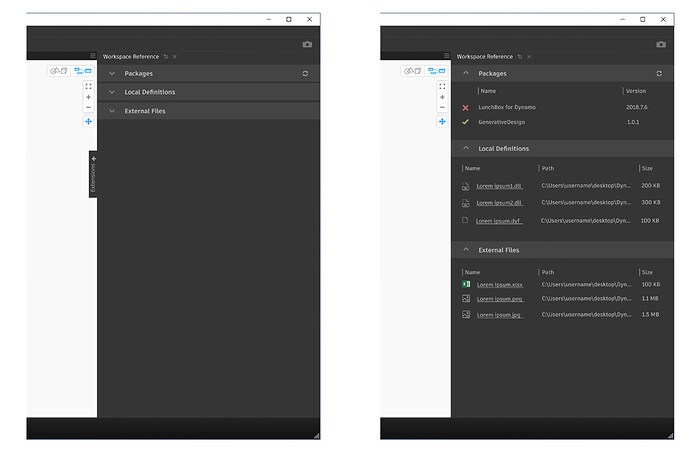
Task: Maximize the left window
Action: 289,19
